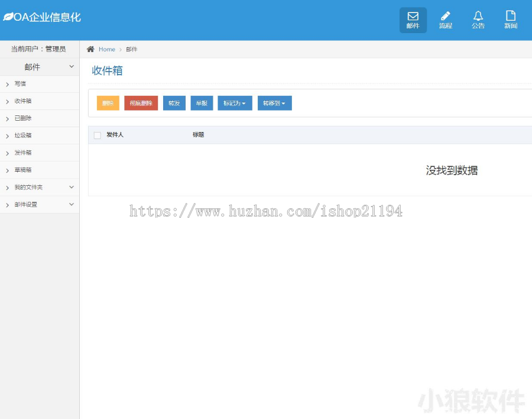Expand 邮件设置 dropdown chevron
532x419 pixels.
(72, 204)
